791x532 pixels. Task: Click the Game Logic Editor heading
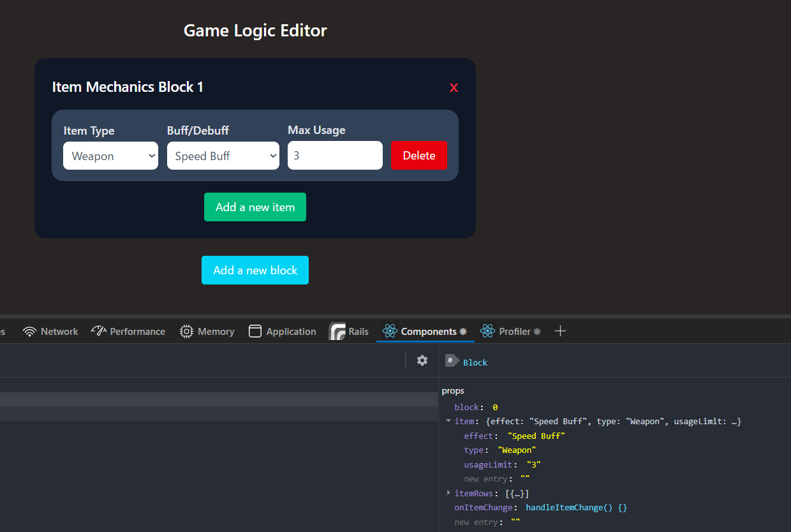tap(255, 31)
